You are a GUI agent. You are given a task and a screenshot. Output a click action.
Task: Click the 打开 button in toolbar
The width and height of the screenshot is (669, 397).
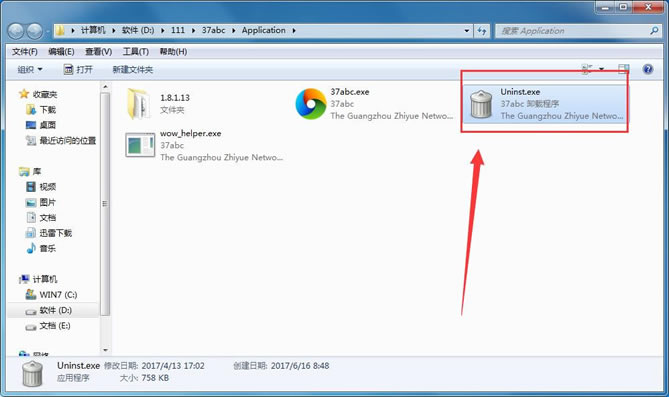tap(78, 70)
